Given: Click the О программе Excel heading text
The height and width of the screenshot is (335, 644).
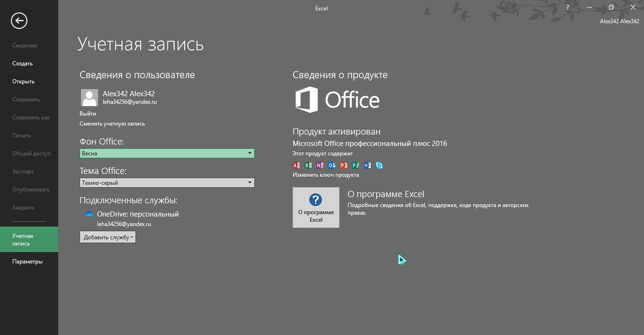Looking at the screenshot, I should pyautogui.click(x=386, y=194).
